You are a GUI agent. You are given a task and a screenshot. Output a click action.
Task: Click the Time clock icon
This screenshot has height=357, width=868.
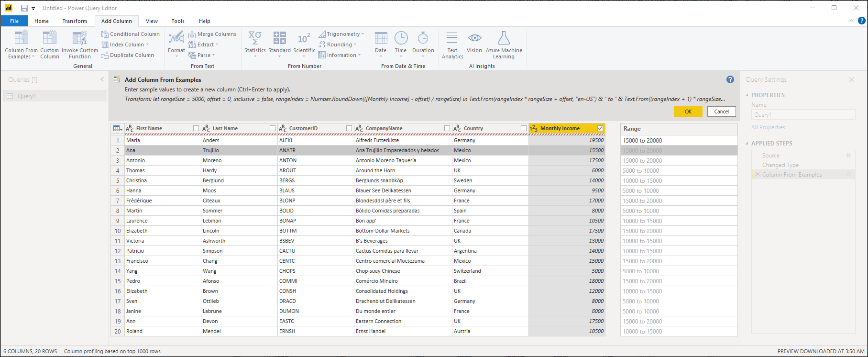(401, 38)
